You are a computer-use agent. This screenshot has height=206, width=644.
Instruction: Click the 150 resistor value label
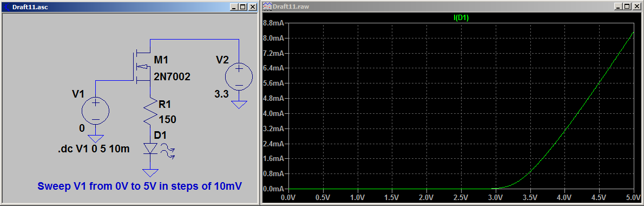point(167,120)
